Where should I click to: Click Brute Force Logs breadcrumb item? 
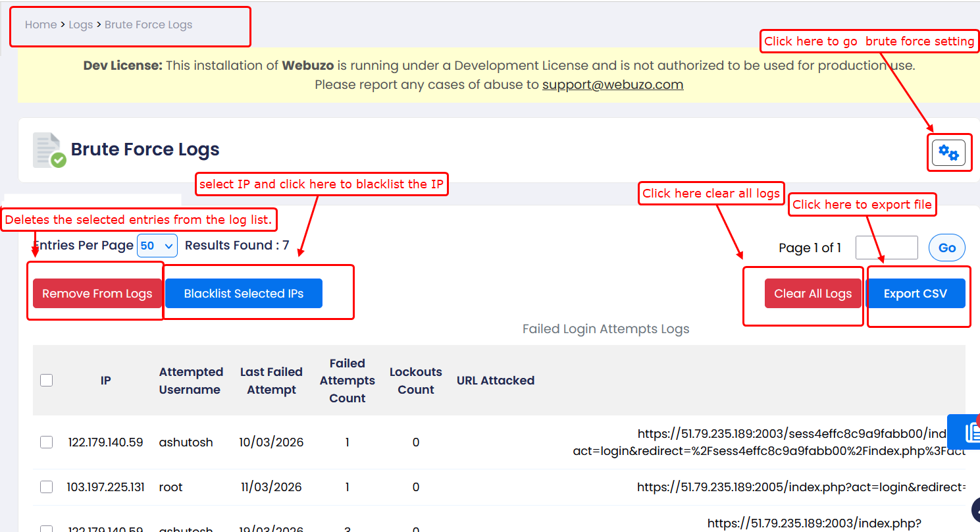click(x=148, y=25)
